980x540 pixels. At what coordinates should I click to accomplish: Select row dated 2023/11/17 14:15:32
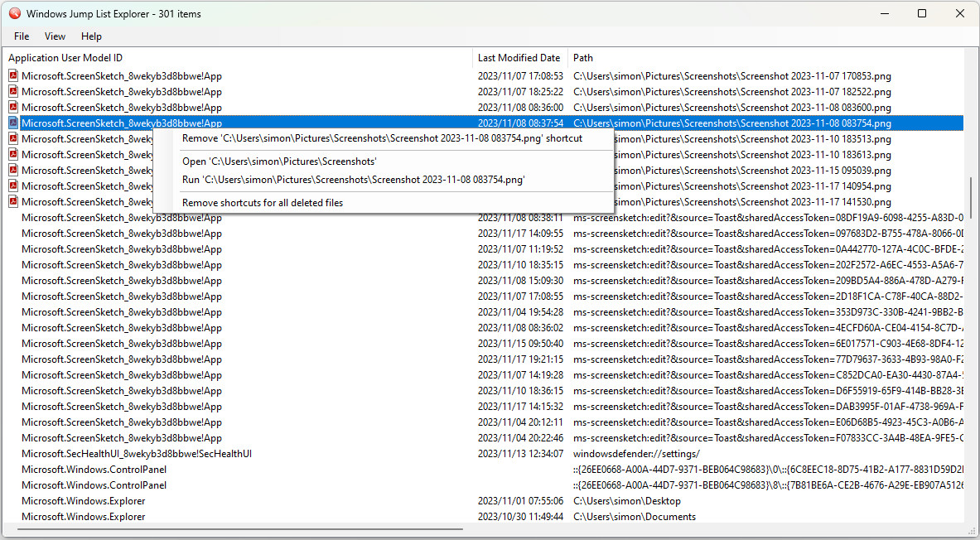pyautogui.click(x=482, y=407)
